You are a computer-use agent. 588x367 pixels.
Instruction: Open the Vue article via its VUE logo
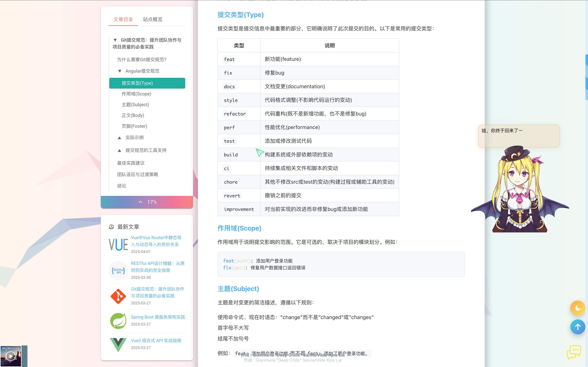click(x=118, y=245)
